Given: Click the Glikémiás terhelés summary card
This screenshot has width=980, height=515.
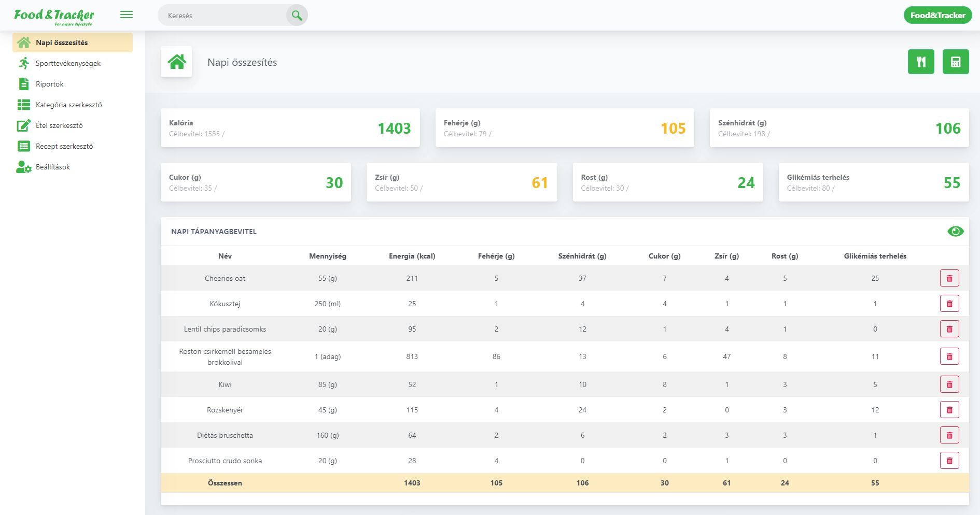Looking at the screenshot, I should [x=874, y=182].
